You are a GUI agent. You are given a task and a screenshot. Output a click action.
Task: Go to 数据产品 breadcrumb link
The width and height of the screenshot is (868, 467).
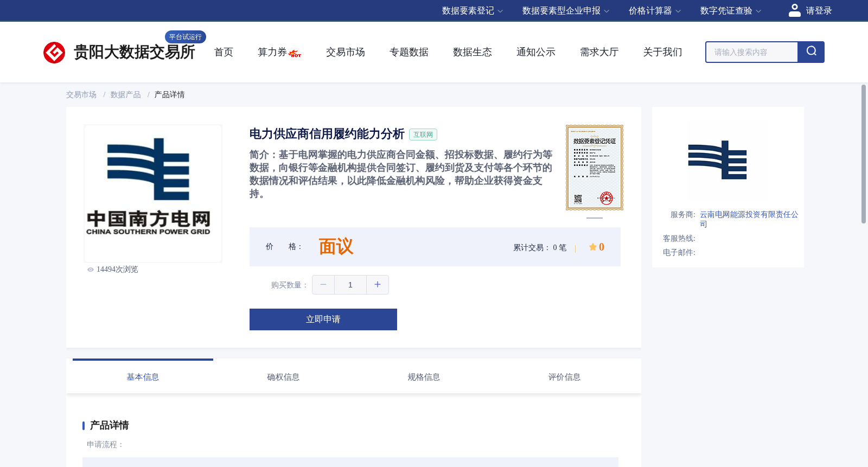126,95
